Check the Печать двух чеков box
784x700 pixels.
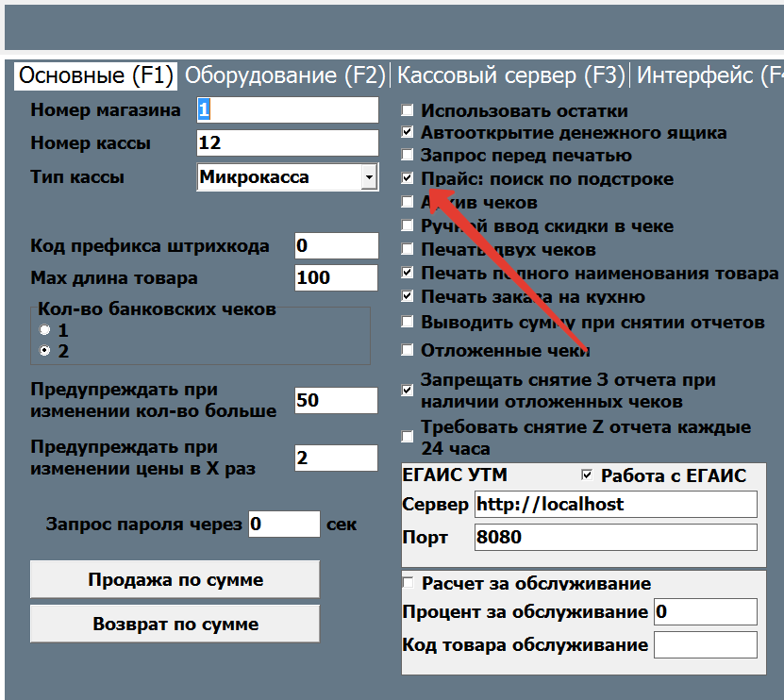(x=408, y=251)
